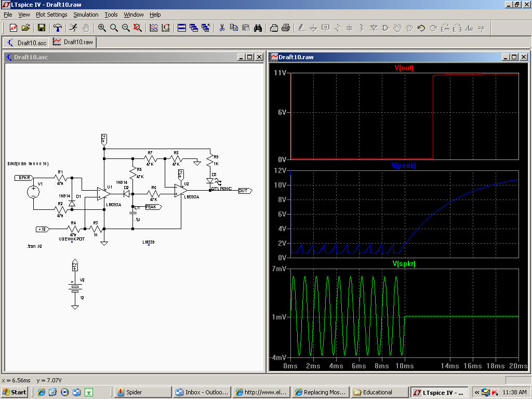Open Spider in the taskbar
The width and height of the screenshot is (532, 399).
coord(142,392)
